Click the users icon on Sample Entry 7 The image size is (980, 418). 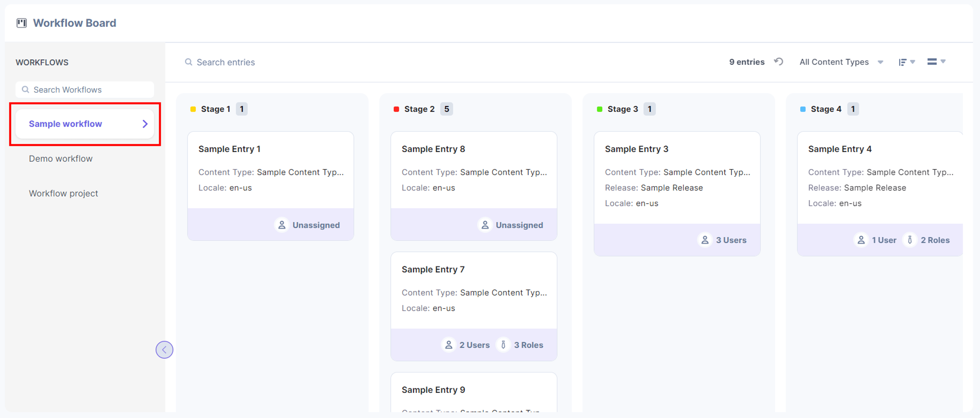coord(449,345)
